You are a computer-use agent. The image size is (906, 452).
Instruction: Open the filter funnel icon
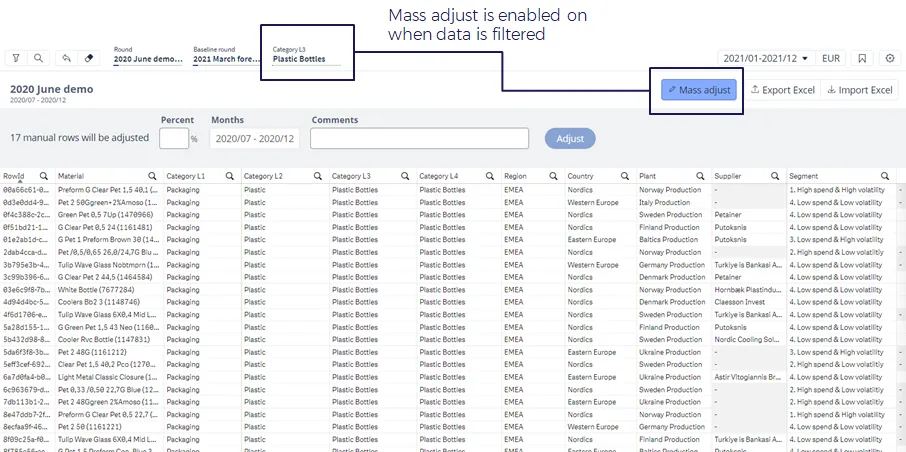(x=16, y=58)
